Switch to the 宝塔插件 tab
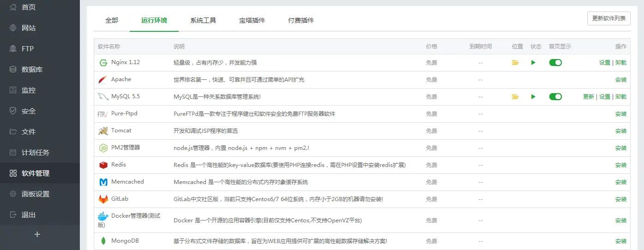This screenshot has height=250, width=644. pos(252,20)
